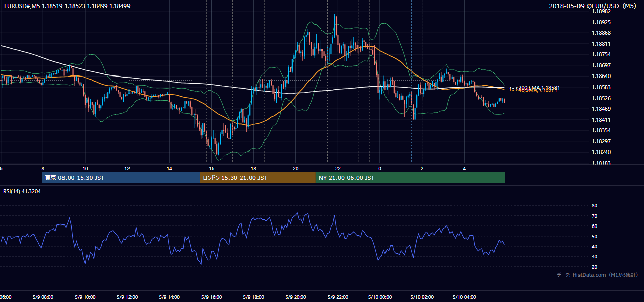Screen dimensions: 644x302
Task: Click RSI scale value 20
Action: point(594,267)
